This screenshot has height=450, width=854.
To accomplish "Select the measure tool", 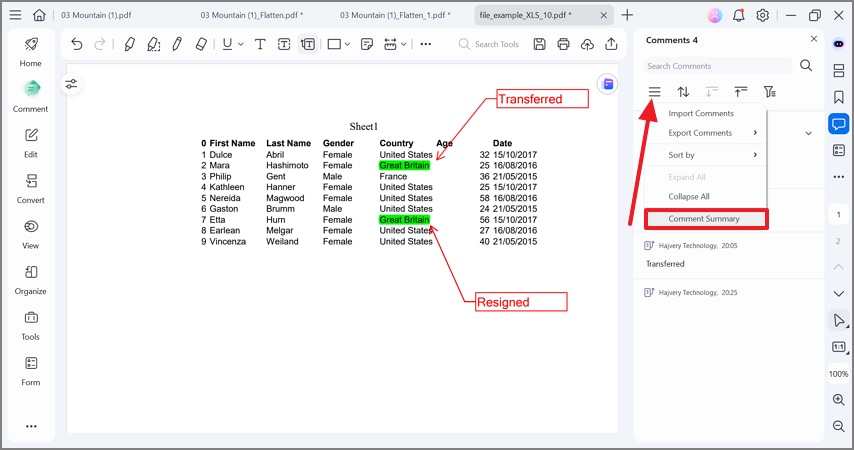I will (390, 44).
